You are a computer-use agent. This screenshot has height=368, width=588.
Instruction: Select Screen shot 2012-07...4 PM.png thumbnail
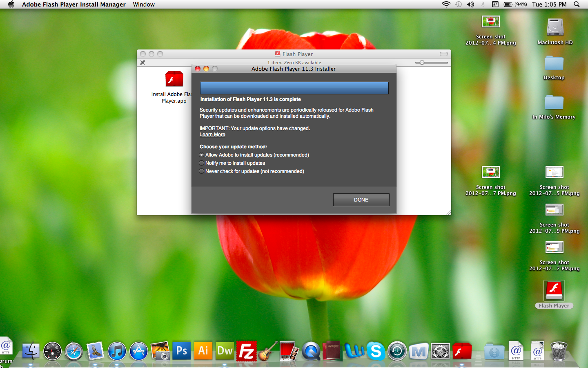coord(491,21)
